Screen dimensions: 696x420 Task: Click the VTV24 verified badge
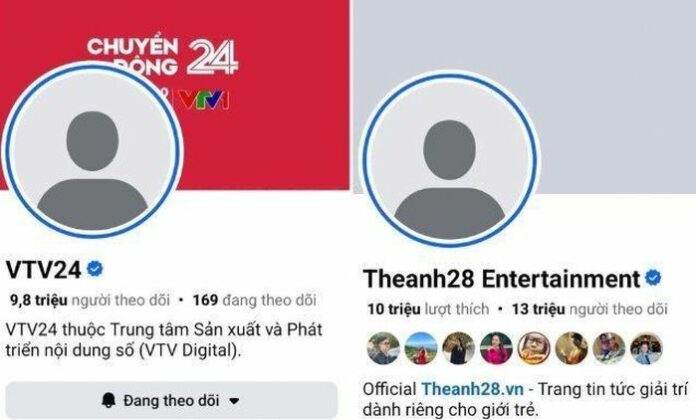[x=95, y=269]
